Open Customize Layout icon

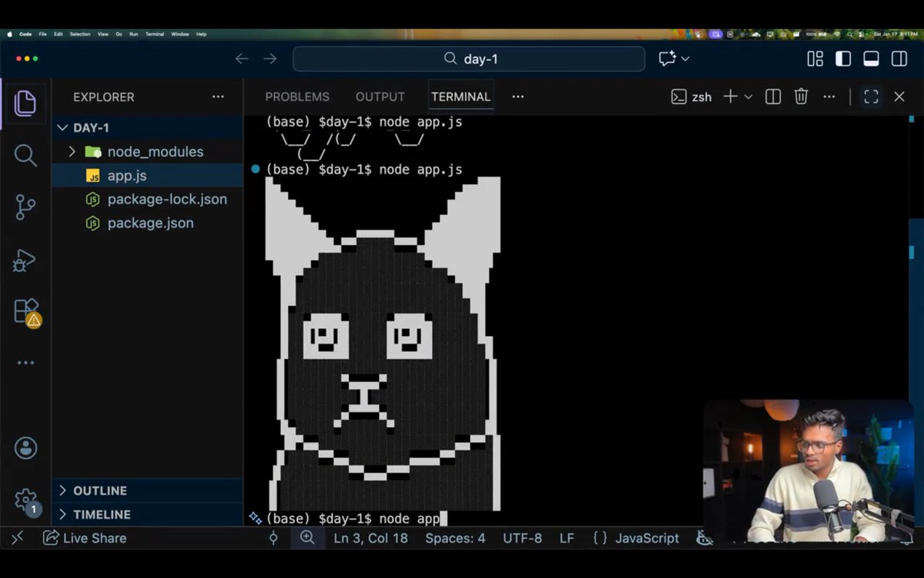click(x=815, y=59)
